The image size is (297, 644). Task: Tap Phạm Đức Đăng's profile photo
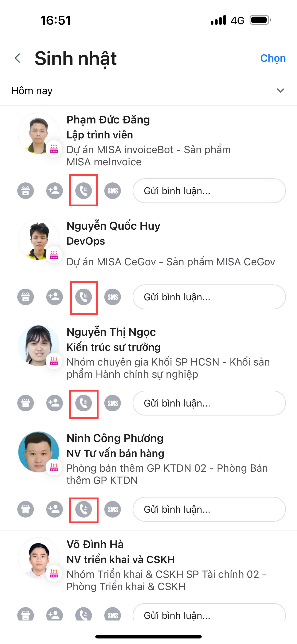[x=38, y=134]
